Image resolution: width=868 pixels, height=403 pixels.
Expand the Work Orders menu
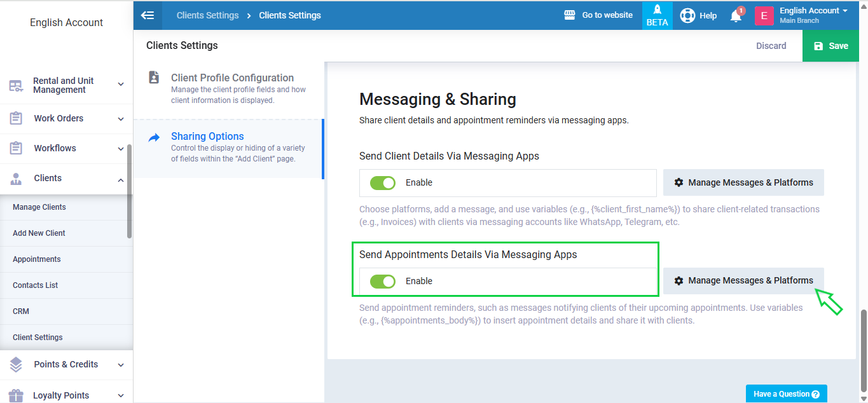[121, 118]
